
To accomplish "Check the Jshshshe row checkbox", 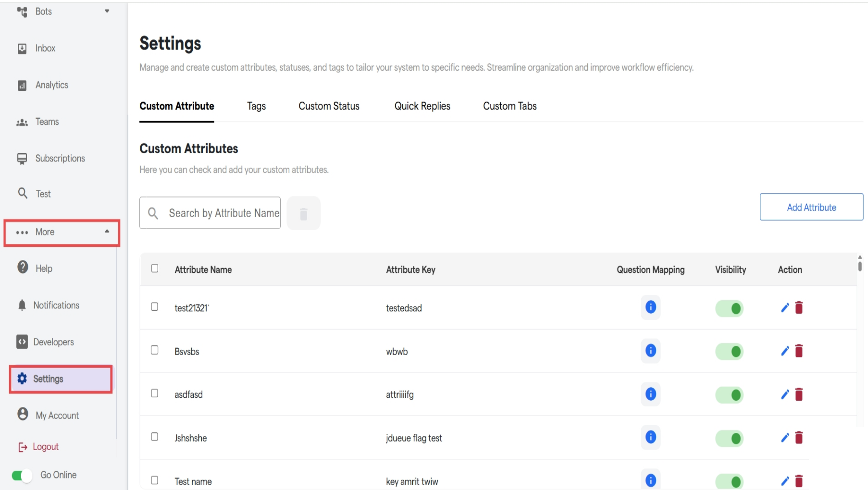I will pyautogui.click(x=155, y=436).
